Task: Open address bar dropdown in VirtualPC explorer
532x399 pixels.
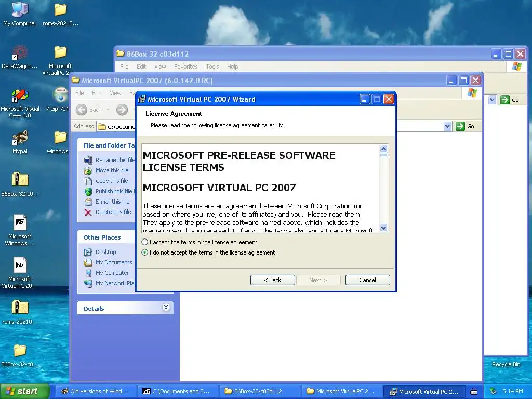Action: 447,126
